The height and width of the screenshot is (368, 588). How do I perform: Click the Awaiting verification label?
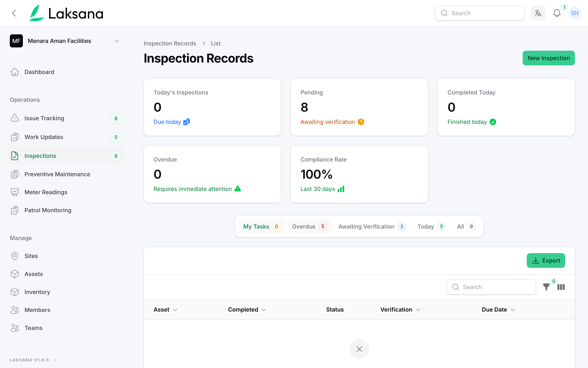point(327,122)
